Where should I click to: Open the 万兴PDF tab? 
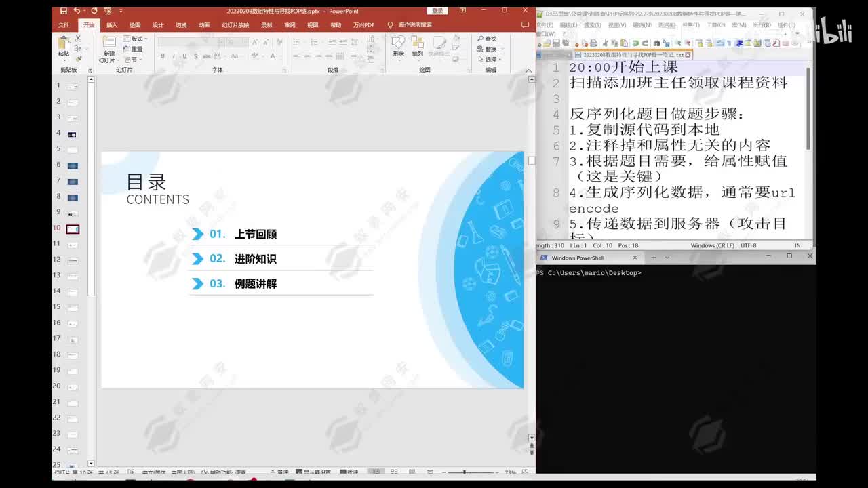click(363, 25)
